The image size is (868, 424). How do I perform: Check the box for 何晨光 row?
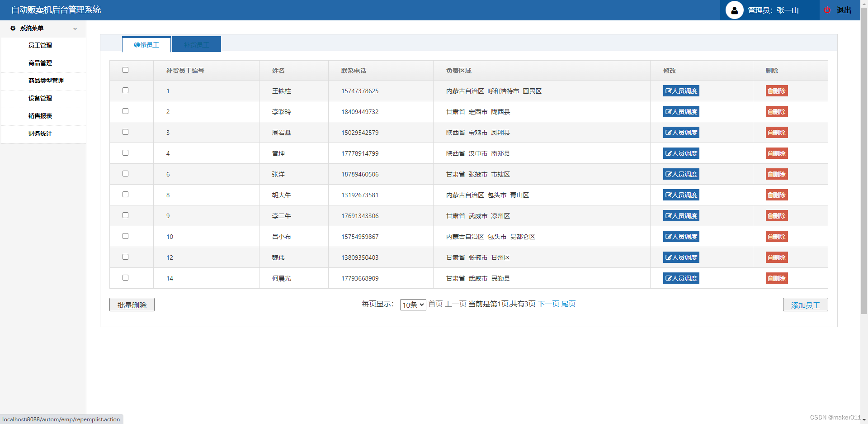[x=125, y=278]
